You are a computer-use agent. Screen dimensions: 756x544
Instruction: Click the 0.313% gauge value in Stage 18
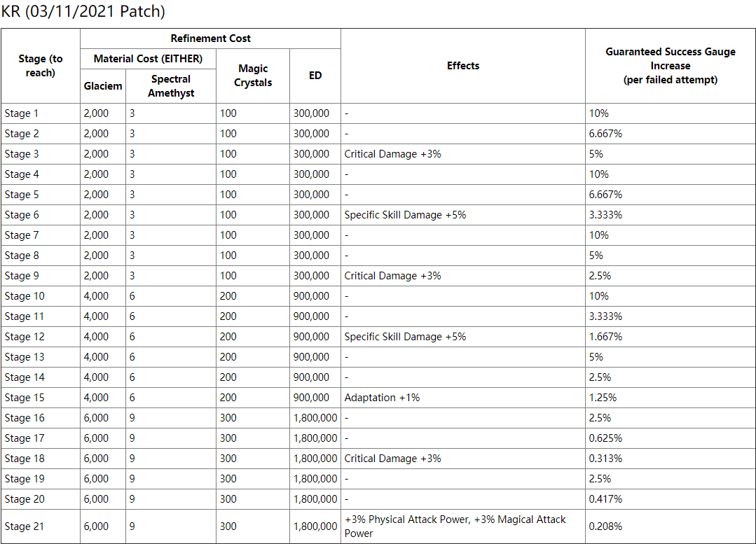(605, 459)
